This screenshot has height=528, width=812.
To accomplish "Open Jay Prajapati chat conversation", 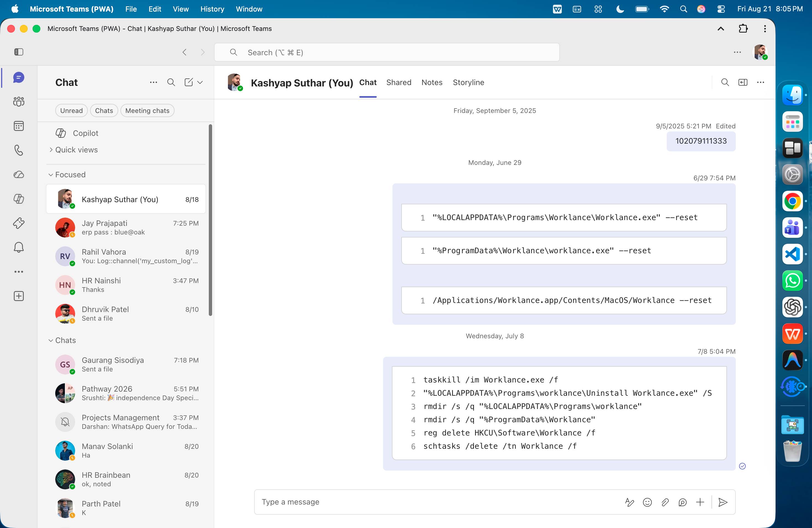I will (126, 228).
